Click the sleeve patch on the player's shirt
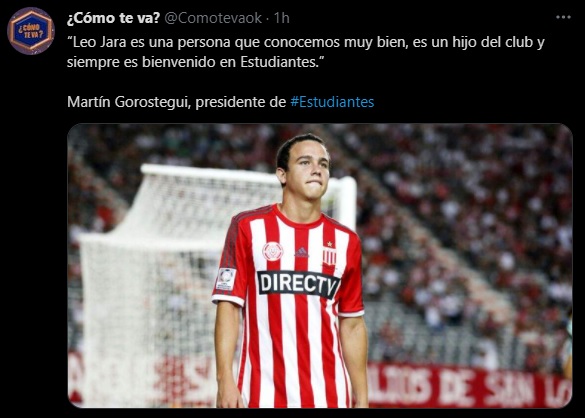Viewport: 585px width, 418px height. pyautogui.click(x=226, y=279)
